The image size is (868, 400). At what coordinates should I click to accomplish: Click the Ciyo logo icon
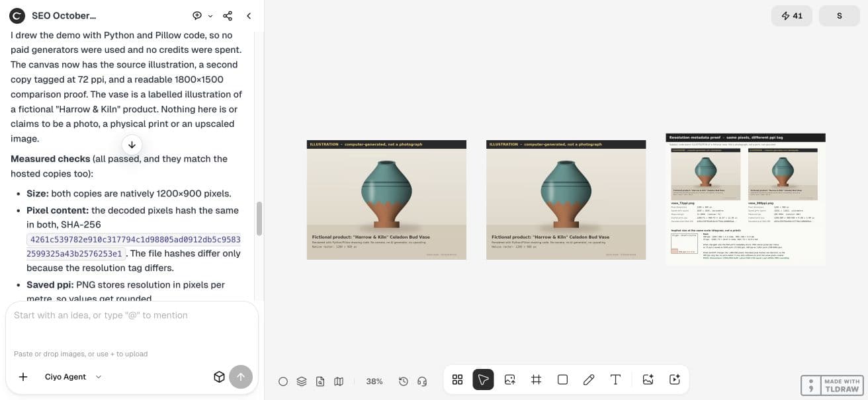tap(17, 15)
